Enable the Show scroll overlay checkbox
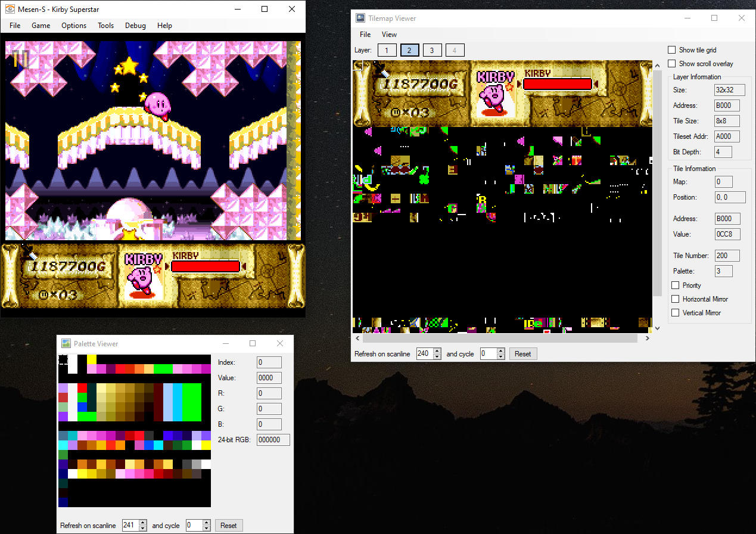This screenshot has height=534, width=756. 672,64
